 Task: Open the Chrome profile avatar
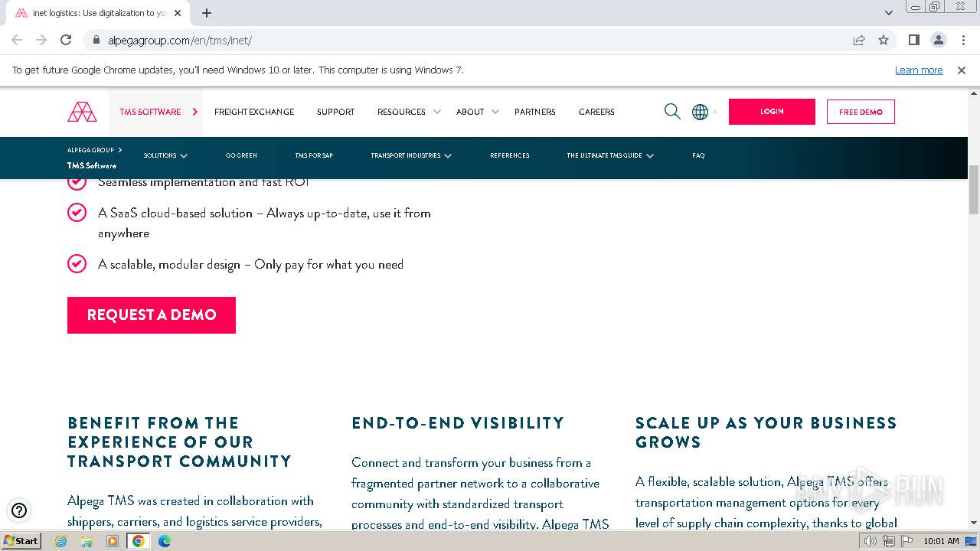tap(938, 40)
